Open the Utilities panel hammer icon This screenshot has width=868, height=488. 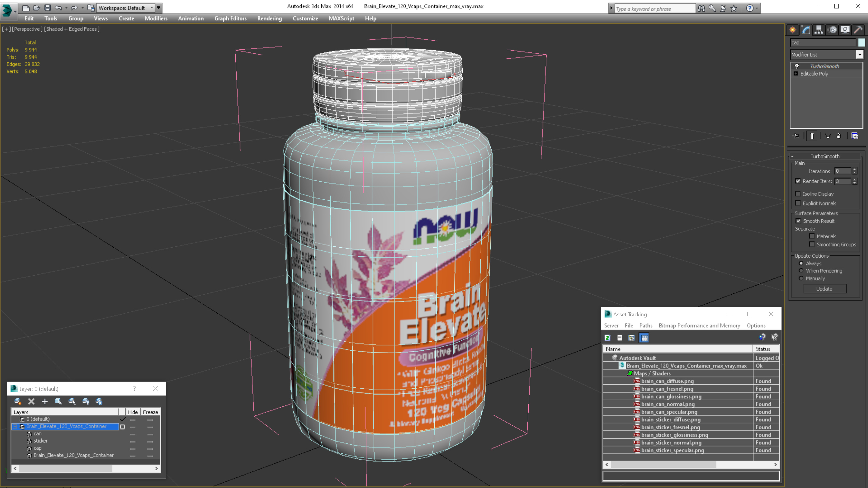[858, 30]
